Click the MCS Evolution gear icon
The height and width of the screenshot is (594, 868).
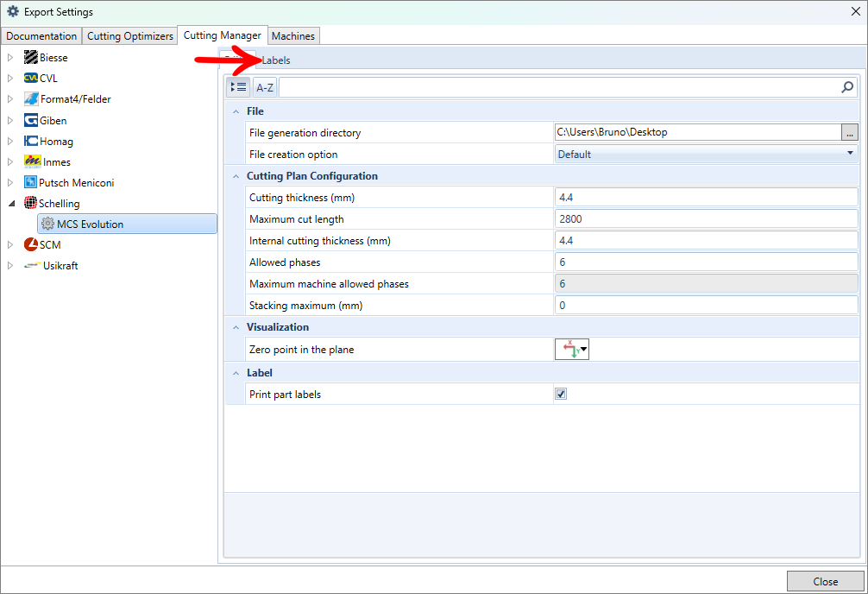(x=48, y=224)
